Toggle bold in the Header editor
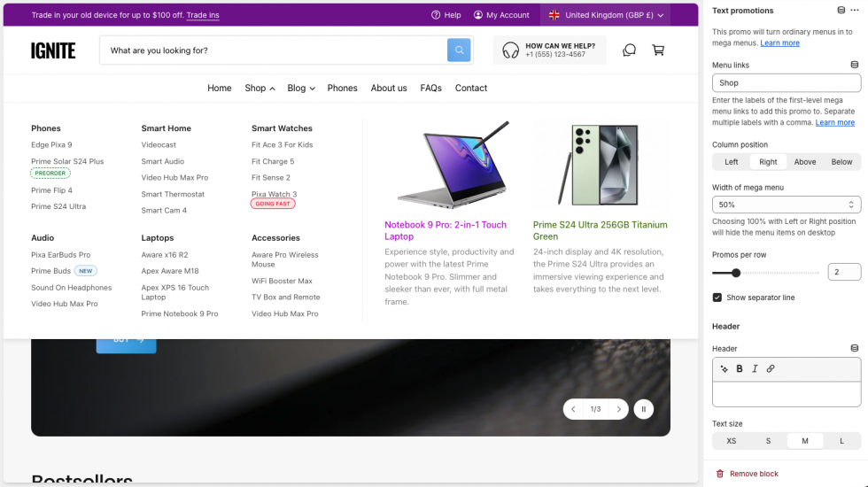This screenshot has width=868, height=487. point(740,369)
